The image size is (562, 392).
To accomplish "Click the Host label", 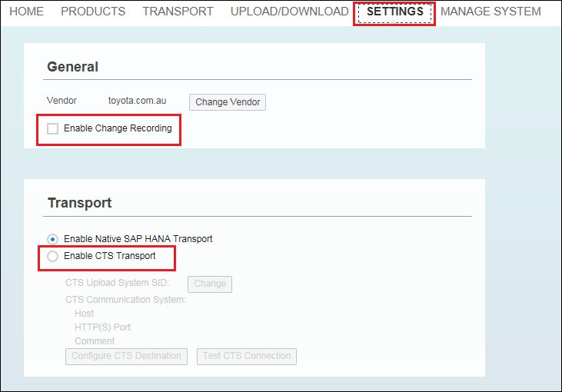I will pyautogui.click(x=84, y=314).
